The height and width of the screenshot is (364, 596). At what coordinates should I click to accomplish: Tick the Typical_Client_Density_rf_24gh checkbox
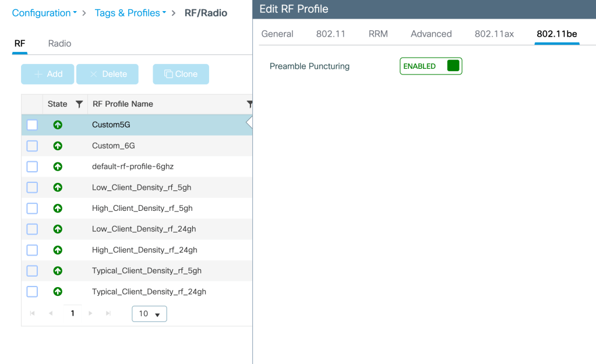click(x=32, y=291)
